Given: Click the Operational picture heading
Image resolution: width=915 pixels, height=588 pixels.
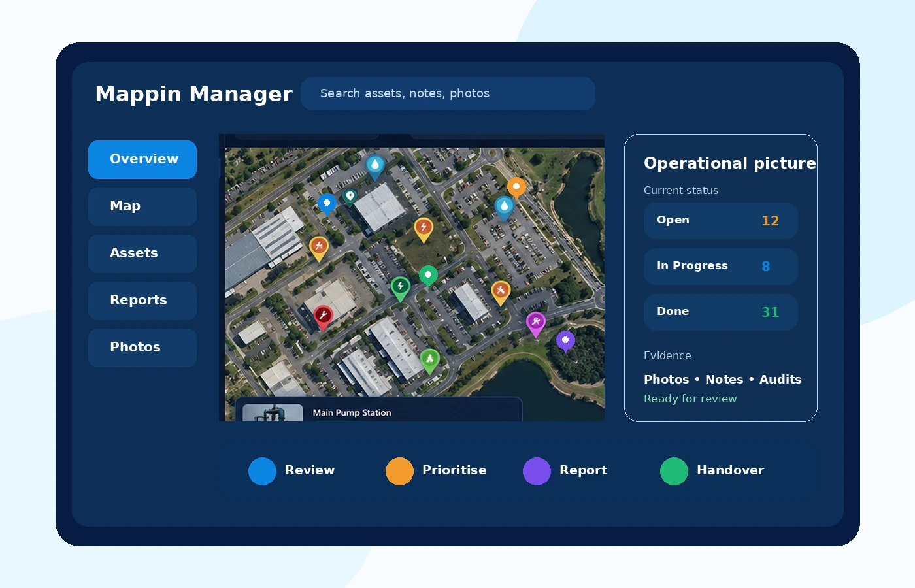Looking at the screenshot, I should click(x=729, y=163).
